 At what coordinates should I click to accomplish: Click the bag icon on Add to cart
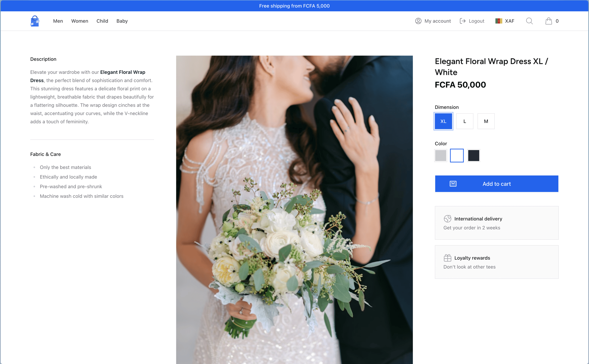click(453, 184)
